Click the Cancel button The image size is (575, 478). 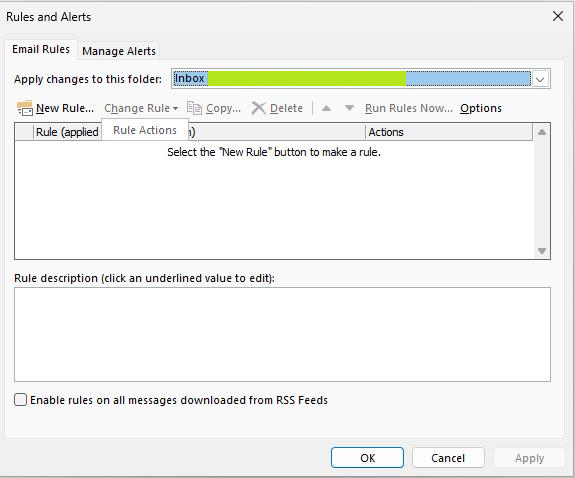coord(448,458)
